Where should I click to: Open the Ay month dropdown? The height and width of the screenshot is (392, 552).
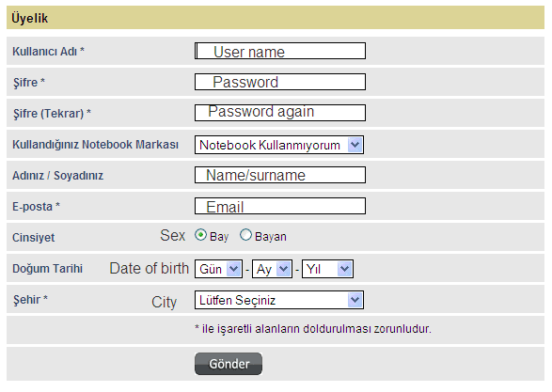tap(272, 269)
